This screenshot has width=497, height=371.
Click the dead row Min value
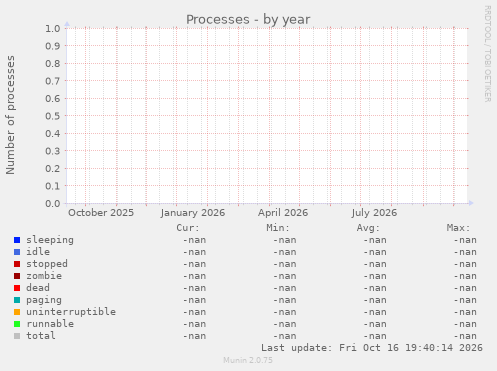coord(285,288)
